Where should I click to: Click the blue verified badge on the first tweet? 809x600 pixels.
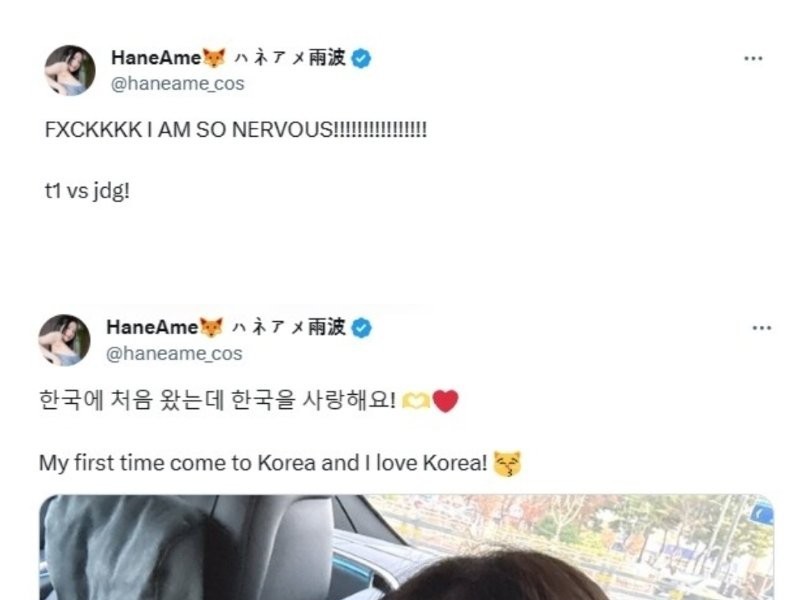click(x=361, y=58)
